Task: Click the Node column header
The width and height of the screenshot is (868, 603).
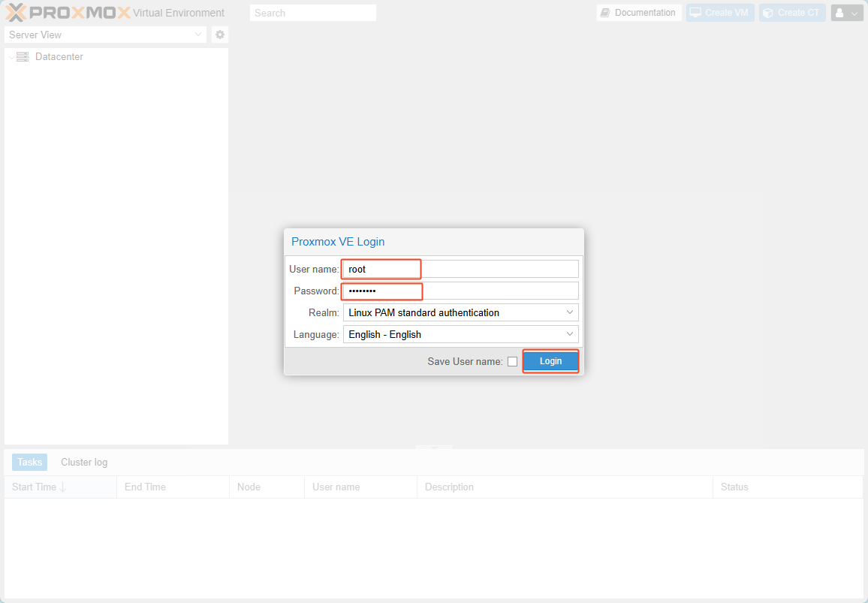Action: point(267,487)
